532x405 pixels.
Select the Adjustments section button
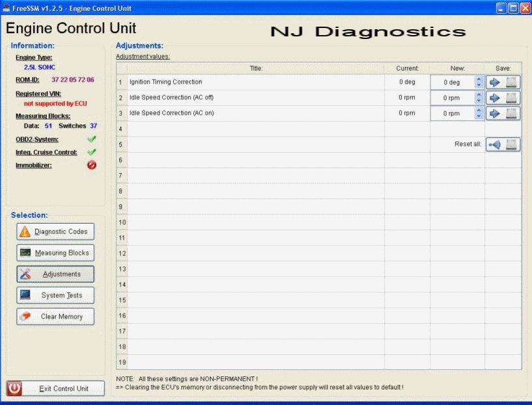pos(55,274)
